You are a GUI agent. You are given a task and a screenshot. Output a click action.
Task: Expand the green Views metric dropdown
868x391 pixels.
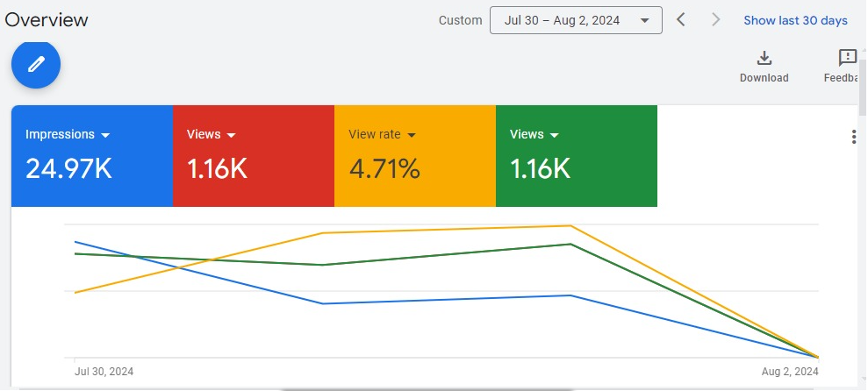[555, 135]
